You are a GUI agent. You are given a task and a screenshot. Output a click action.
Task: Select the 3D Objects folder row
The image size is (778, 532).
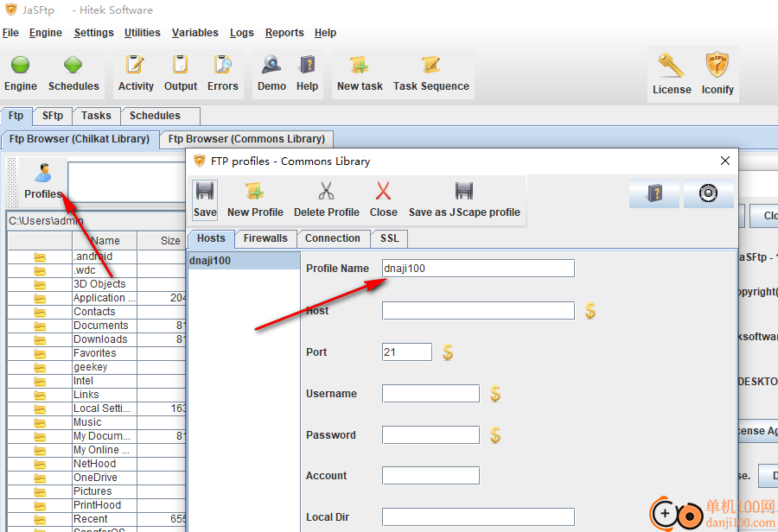(x=97, y=284)
